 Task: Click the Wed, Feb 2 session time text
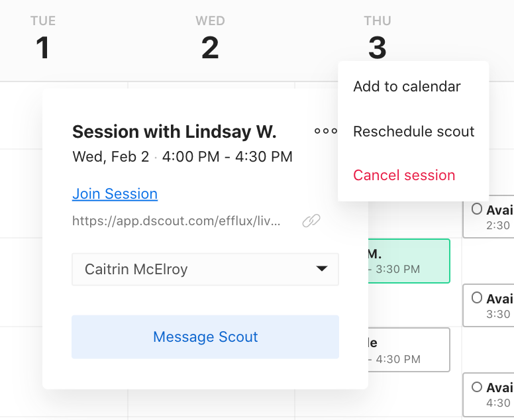pyautogui.click(x=182, y=157)
